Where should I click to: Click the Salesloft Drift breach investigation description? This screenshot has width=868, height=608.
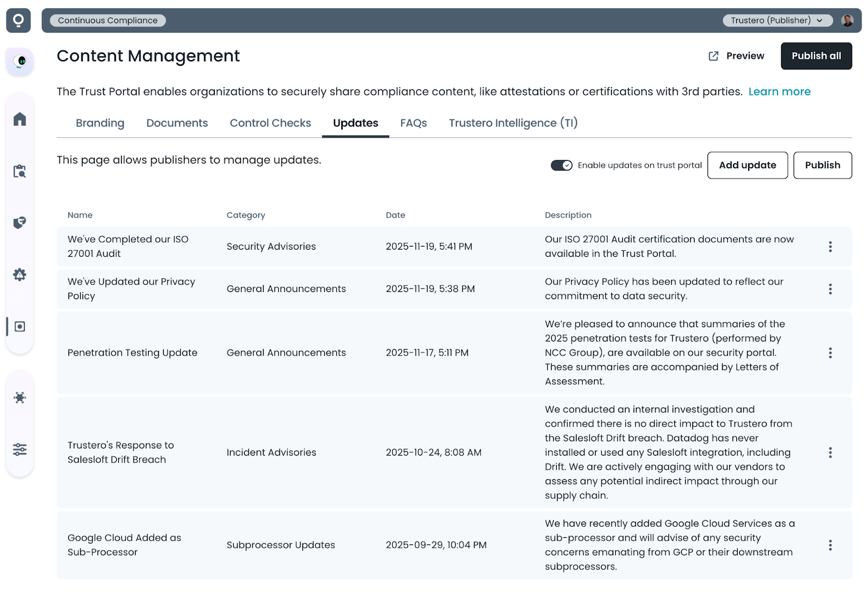coord(668,452)
